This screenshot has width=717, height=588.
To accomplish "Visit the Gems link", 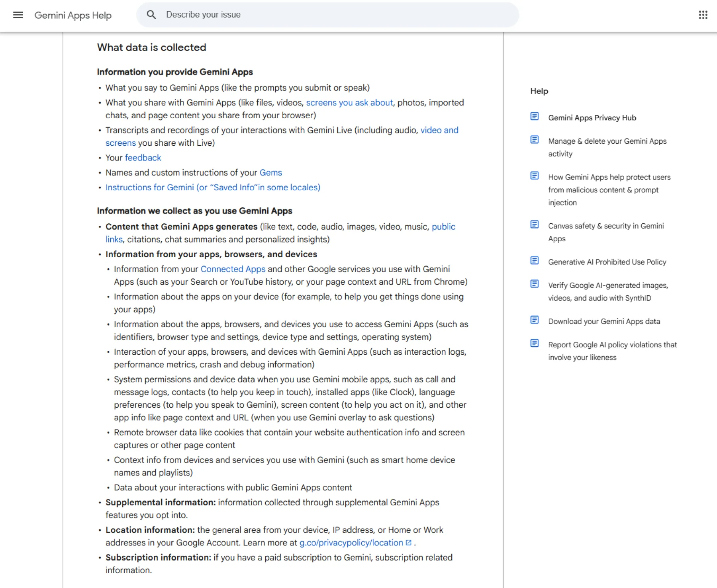I will 271,172.
